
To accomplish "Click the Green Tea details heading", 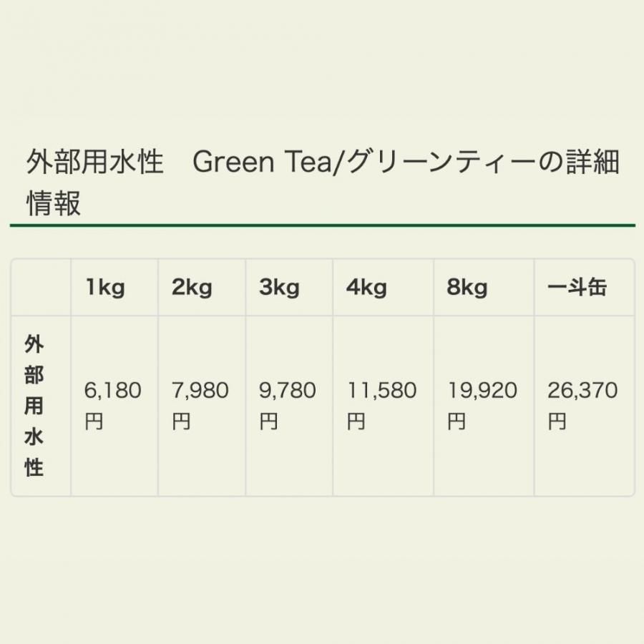I will click(x=322, y=163).
